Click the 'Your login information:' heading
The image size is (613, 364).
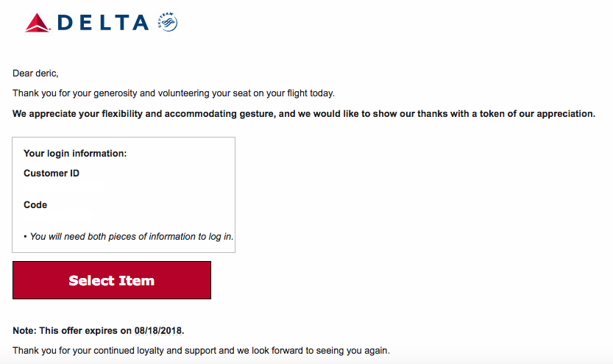click(x=75, y=154)
